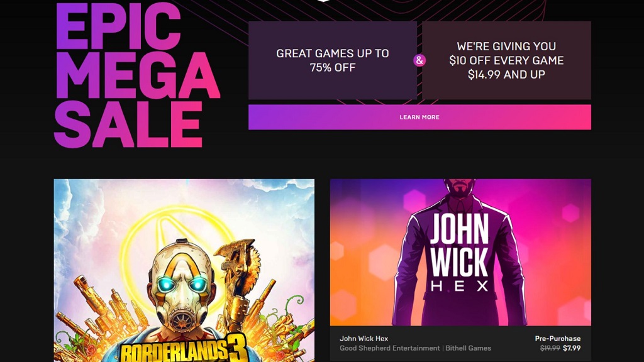Click the Borderlands 3 logo text
This screenshot has width=644, height=362.
[x=184, y=349]
